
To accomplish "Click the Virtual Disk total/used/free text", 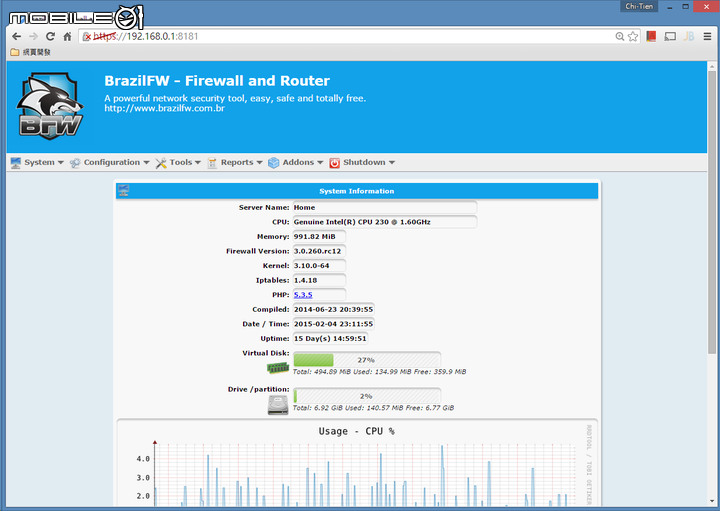I will [379, 372].
